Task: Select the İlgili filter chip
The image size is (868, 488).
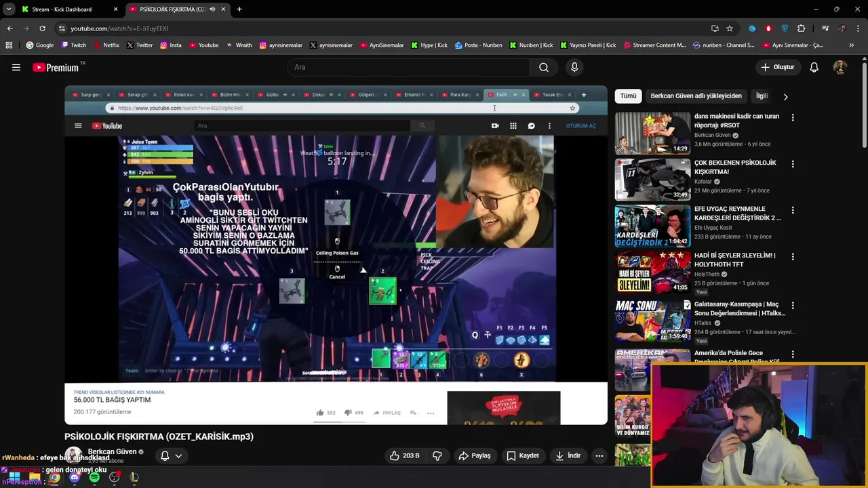Action: [x=762, y=96]
